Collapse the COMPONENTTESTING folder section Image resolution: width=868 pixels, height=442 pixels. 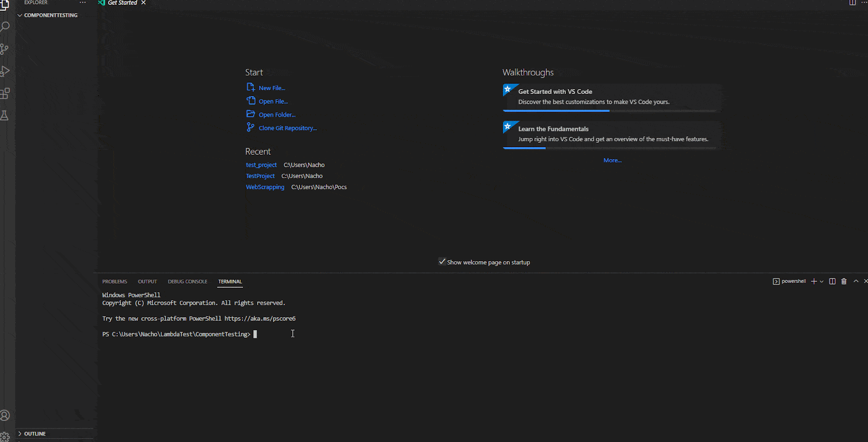tap(20, 15)
